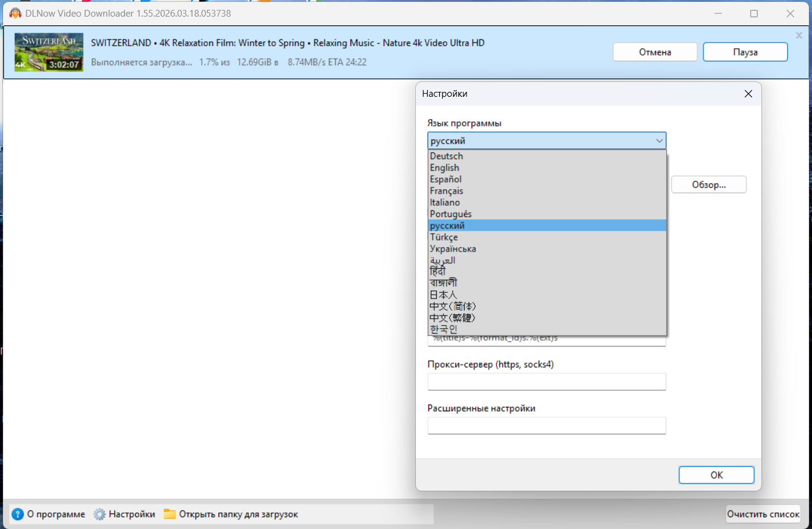Click the Прокси-сервер input field
This screenshot has width=812, height=529.
tap(546, 382)
